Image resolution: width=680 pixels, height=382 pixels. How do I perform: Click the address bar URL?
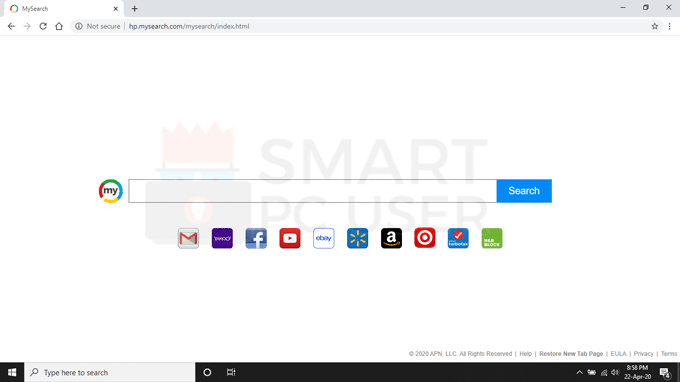[x=189, y=26]
